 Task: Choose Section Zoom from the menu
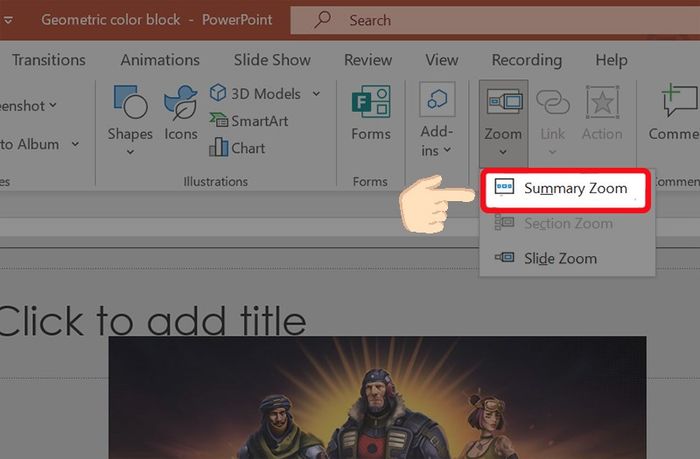[567, 223]
